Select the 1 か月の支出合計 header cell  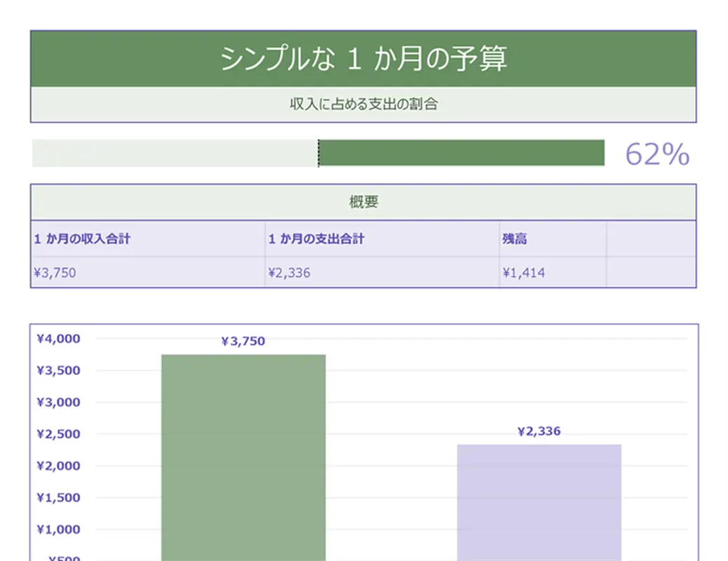tap(382, 239)
